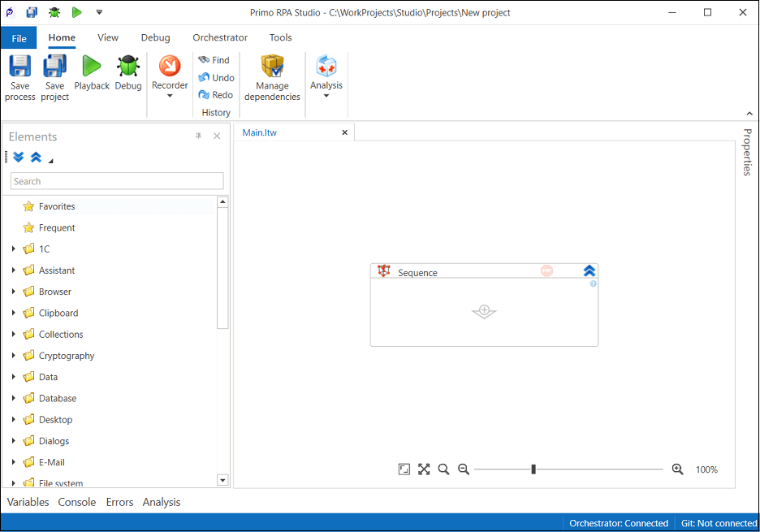The height and width of the screenshot is (532, 760).
Task: Start Playback with the green arrow
Action: [92, 67]
